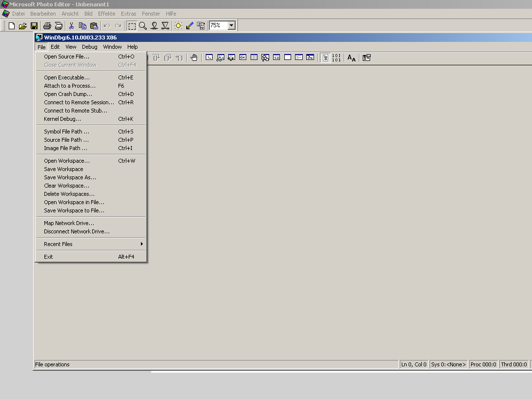Choose Save Workspace As entry
This screenshot has width=532, height=399.
(91, 177)
